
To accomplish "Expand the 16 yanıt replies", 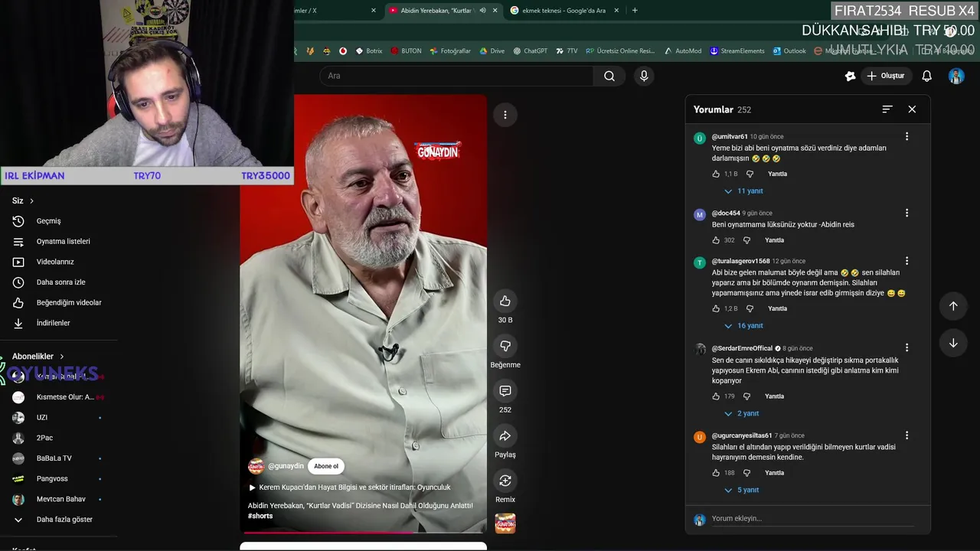I will click(x=743, y=326).
